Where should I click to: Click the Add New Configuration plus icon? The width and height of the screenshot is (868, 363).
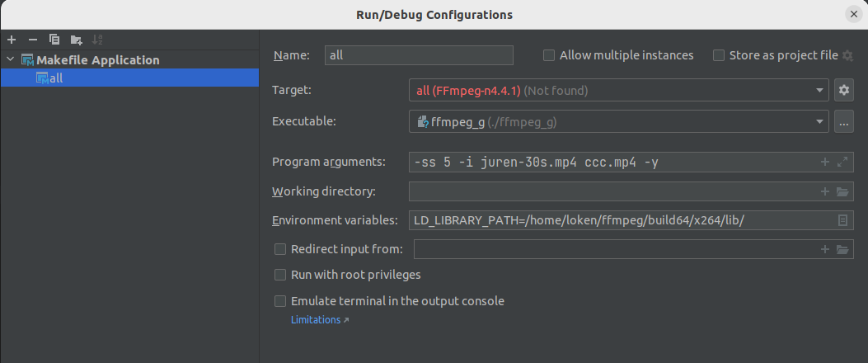[12, 40]
